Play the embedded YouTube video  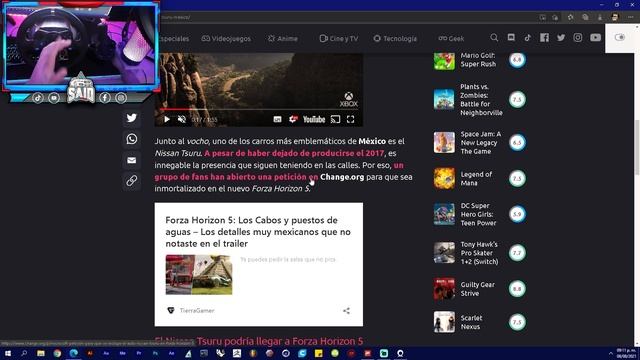167,120
